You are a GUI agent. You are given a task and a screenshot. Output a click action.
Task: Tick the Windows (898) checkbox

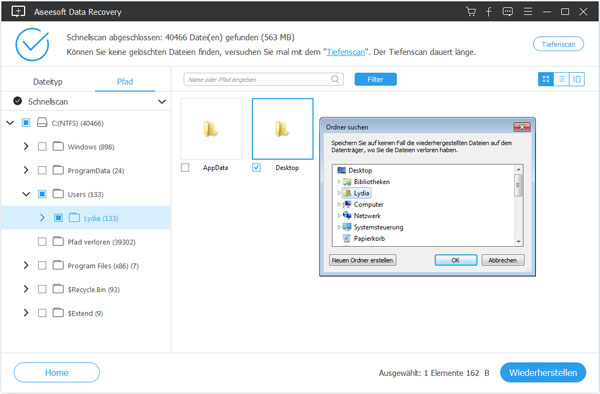tap(42, 147)
